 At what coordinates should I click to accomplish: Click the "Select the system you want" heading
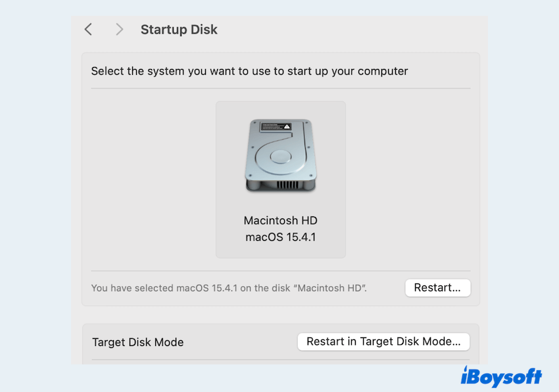point(249,71)
